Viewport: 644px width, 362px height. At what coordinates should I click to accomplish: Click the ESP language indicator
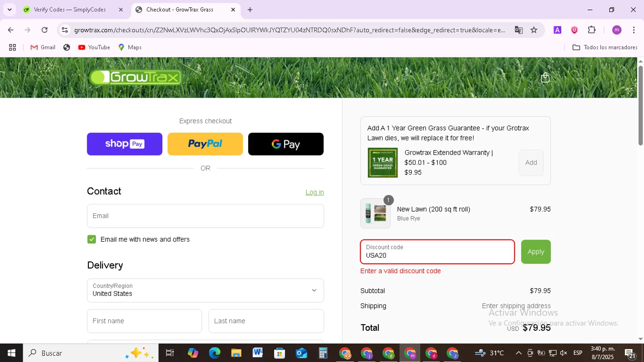(x=578, y=353)
